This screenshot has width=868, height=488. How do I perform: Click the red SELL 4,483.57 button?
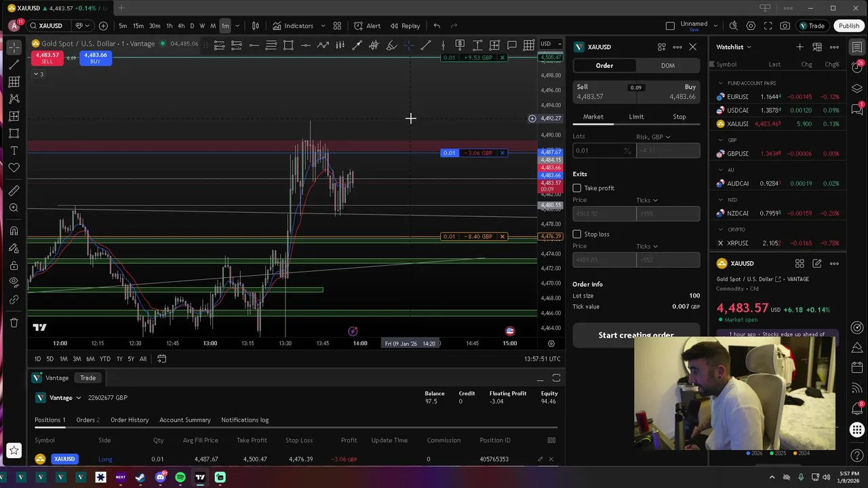click(47, 58)
